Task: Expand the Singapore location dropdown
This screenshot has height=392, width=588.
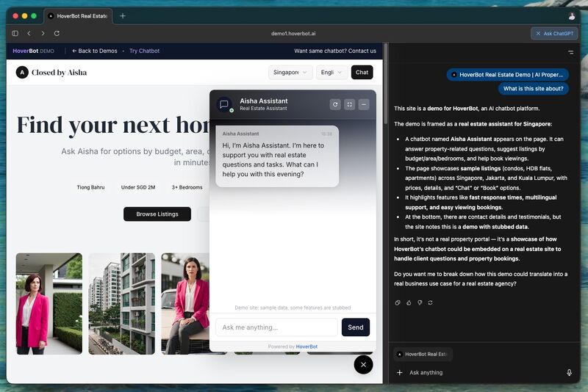Action: click(290, 72)
